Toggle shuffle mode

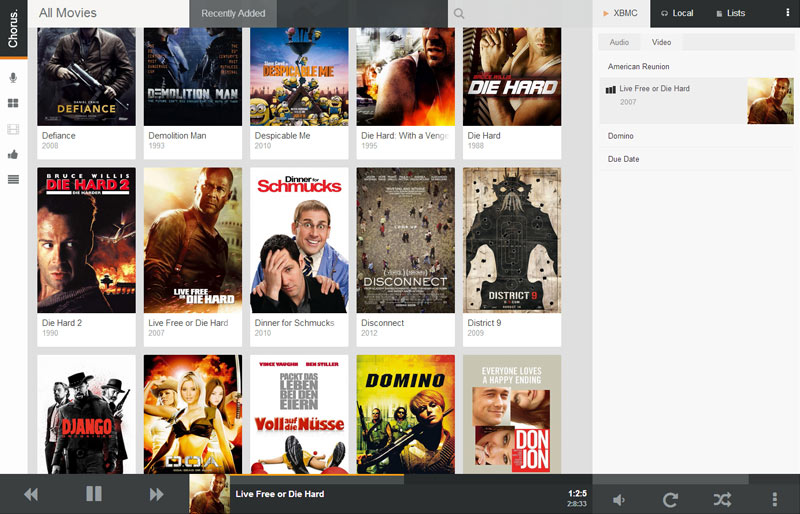tap(722, 499)
